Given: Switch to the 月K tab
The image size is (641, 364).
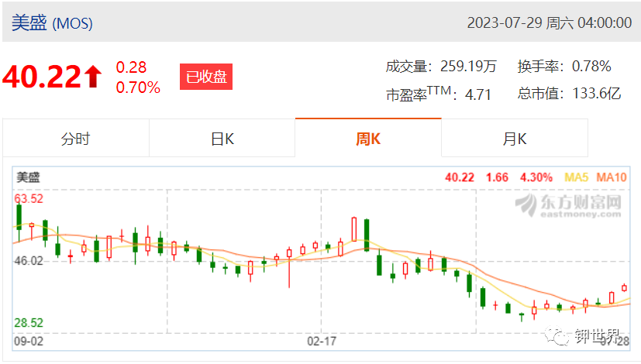Looking at the screenshot, I should 514,138.
